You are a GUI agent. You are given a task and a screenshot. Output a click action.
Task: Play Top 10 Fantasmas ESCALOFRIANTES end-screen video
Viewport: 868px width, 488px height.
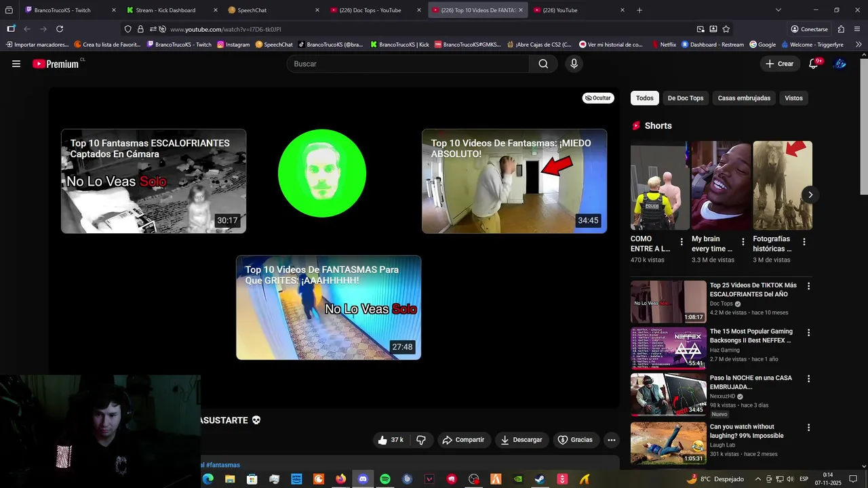154,181
